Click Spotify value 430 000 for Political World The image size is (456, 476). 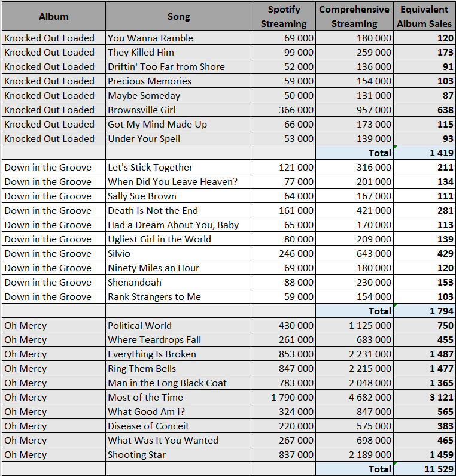(x=284, y=325)
